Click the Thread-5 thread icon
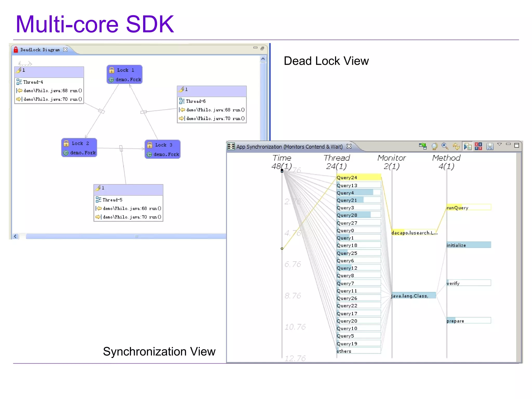The width and height of the screenshot is (532, 399). pyautogui.click(x=98, y=199)
